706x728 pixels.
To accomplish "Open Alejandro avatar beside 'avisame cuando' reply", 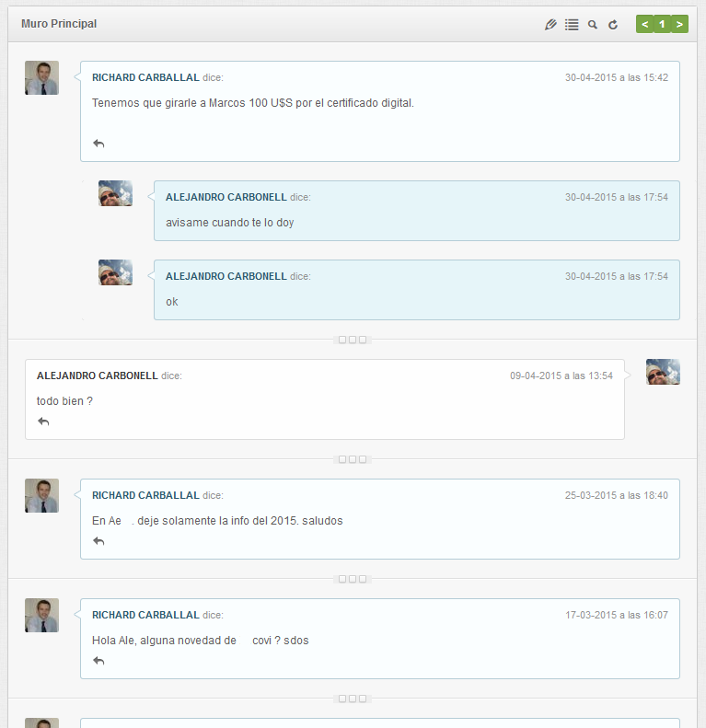I will (116, 193).
